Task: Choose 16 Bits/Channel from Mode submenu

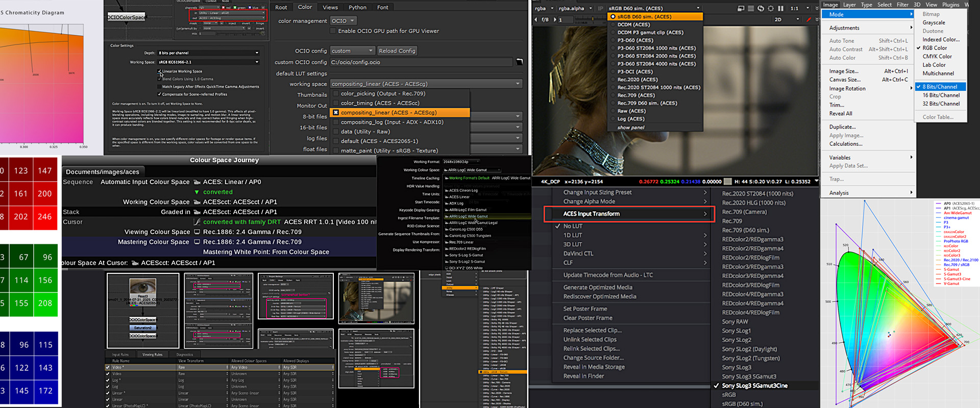Action: pos(941,95)
